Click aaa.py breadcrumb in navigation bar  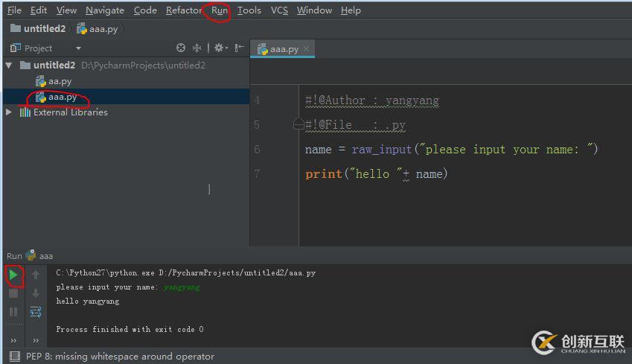point(97,28)
